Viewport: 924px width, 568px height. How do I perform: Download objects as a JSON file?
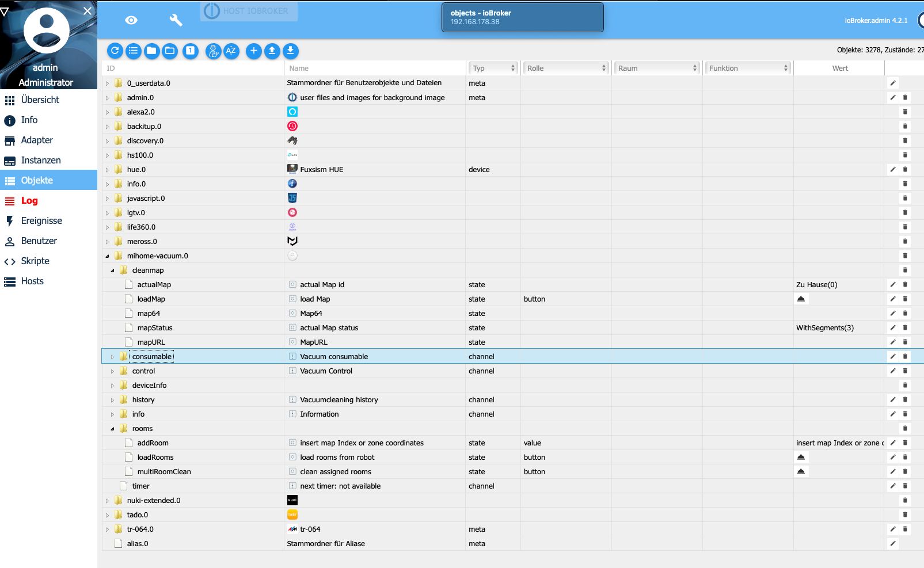[291, 51]
